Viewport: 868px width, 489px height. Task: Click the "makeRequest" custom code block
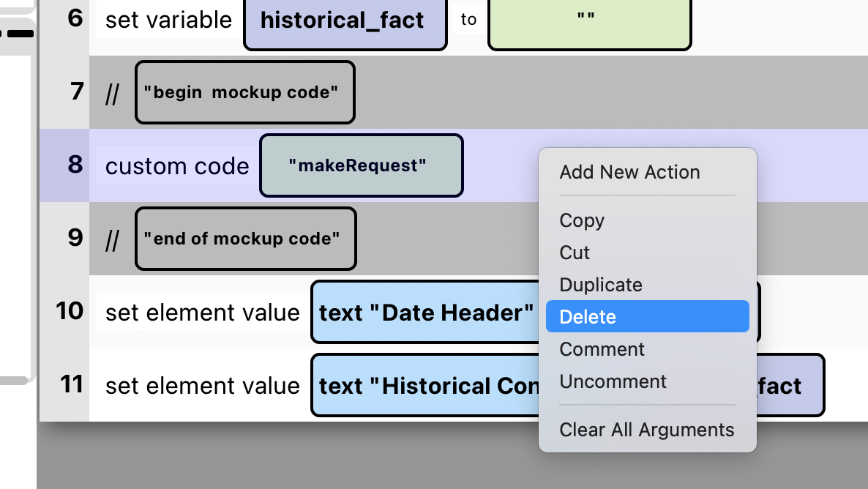pos(361,165)
